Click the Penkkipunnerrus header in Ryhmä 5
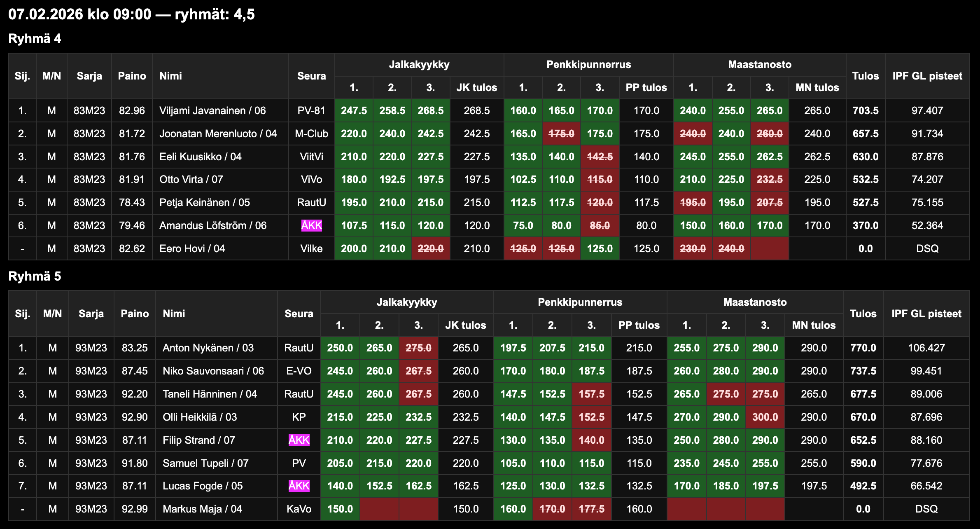Viewport: 980px width, 529px height. [579, 302]
